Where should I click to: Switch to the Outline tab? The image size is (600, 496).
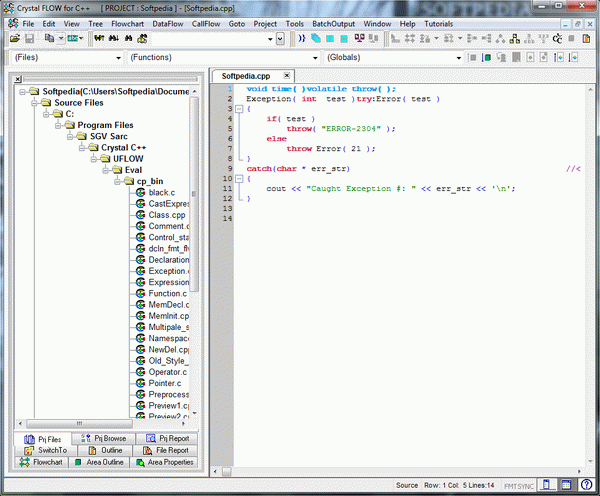105,450
